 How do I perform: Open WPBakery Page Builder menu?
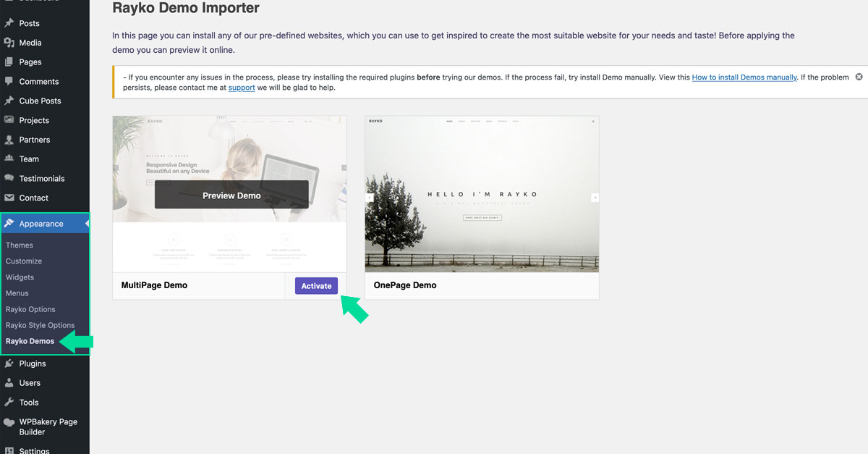[x=48, y=426]
